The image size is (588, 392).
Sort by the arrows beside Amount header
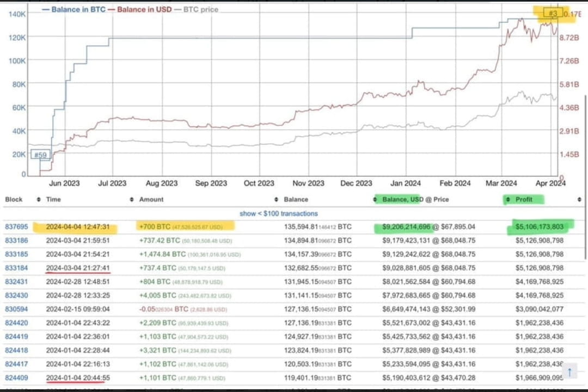click(x=277, y=200)
